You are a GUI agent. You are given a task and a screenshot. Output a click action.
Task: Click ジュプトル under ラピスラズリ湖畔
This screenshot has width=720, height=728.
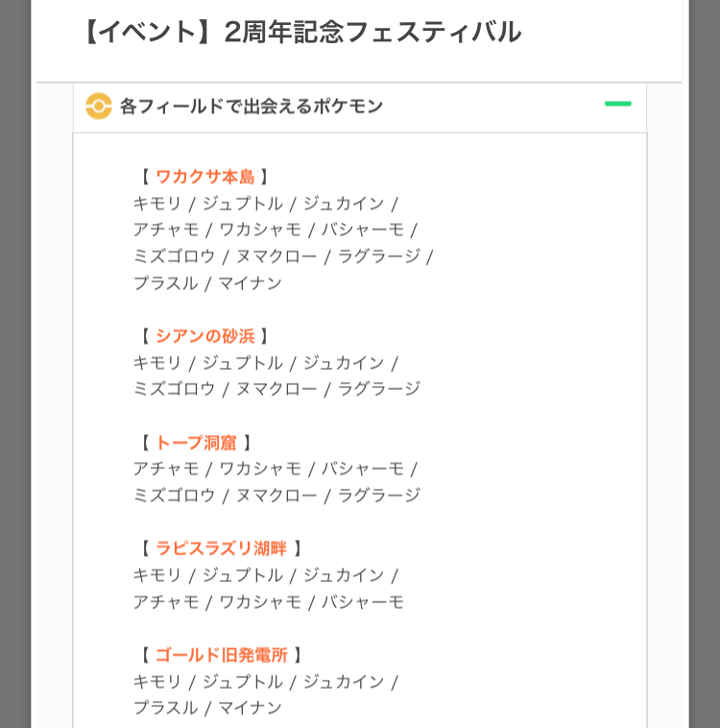click(x=242, y=575)
